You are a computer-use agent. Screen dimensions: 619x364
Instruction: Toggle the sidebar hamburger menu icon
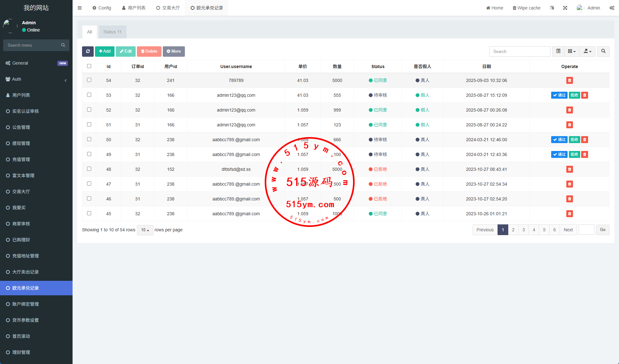point(80,8)
